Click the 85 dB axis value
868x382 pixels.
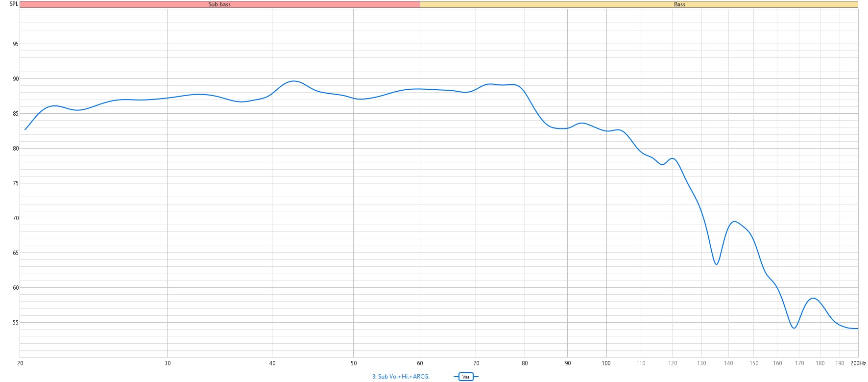pyautogui.click(x=16, y=114)
